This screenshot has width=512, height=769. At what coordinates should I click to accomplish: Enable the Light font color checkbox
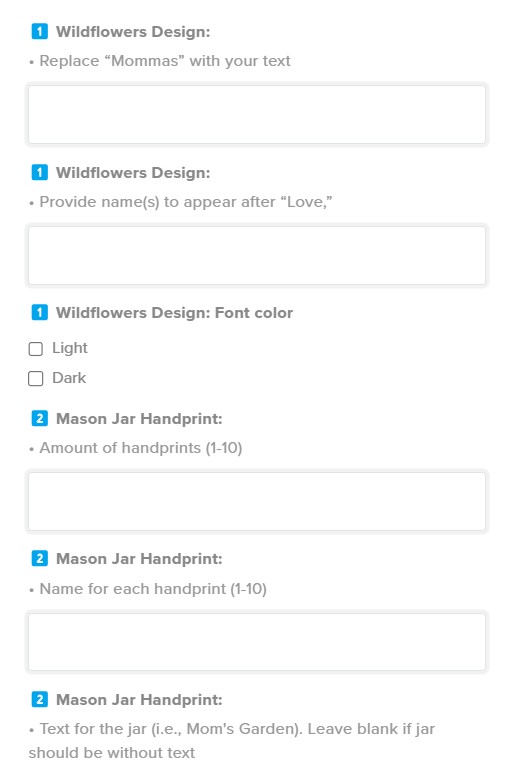point(36,349)
